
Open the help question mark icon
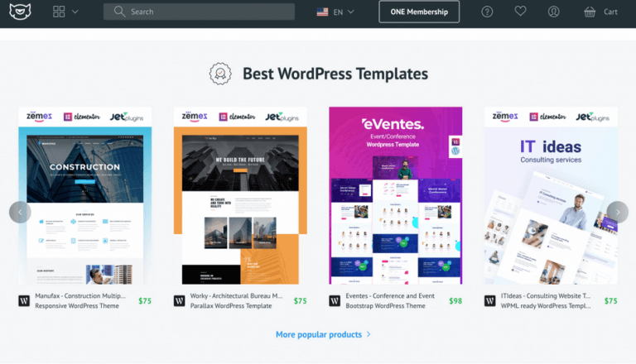pos(487,12)
